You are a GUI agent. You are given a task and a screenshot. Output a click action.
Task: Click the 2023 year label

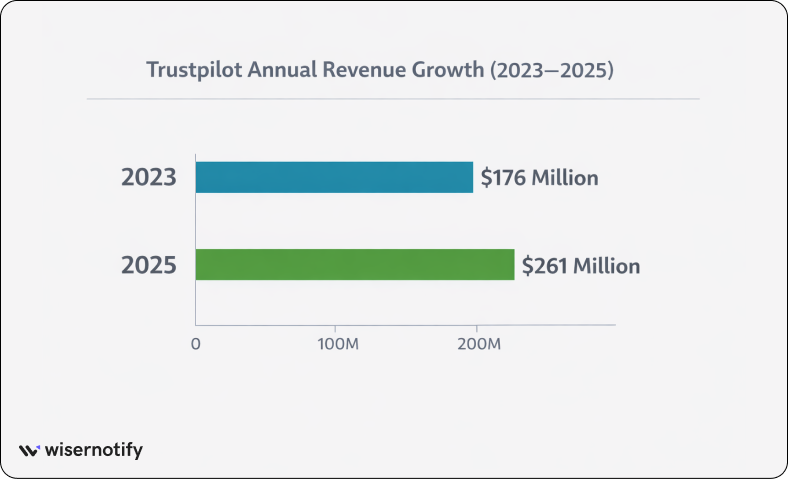pyautogui.click(x=149, y=178)
